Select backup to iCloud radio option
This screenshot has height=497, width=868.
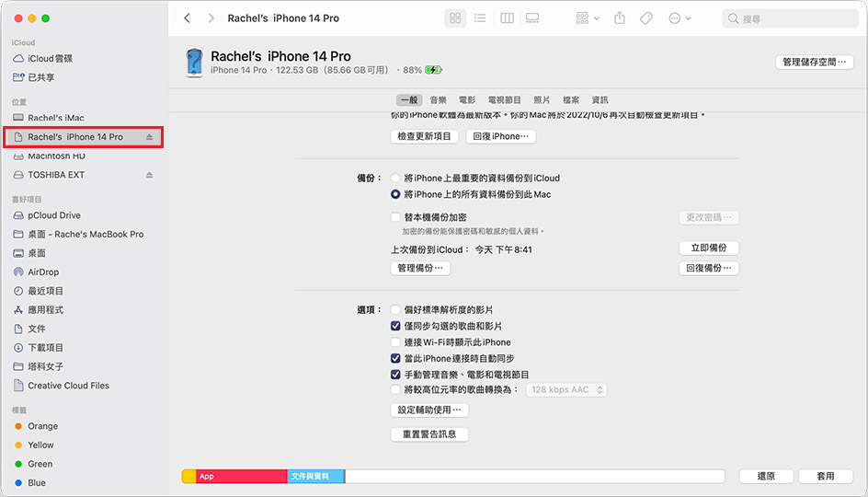[x=395, y=178]
